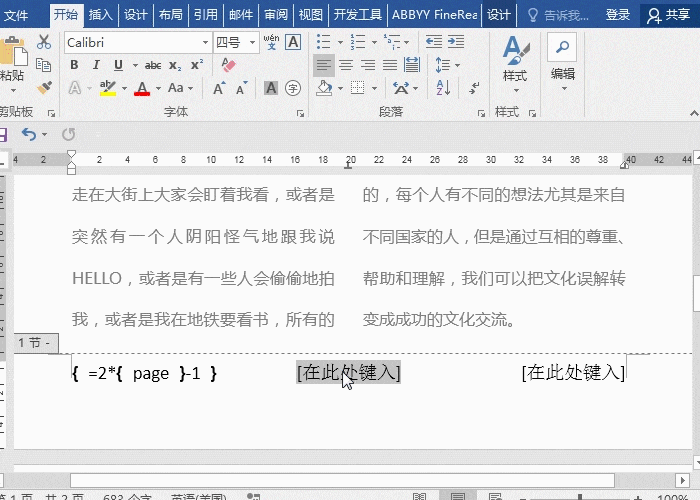Align text left
This screenshot has width=700, height=500.
click(324, 65)
